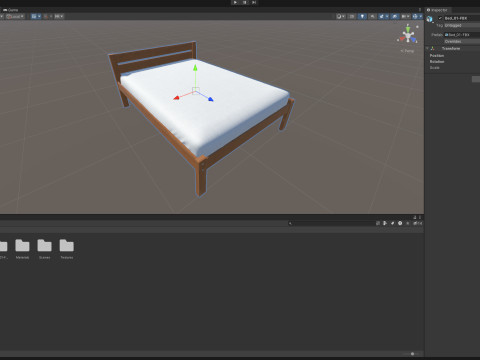Toggle the blue grid visibility icon
The width and height of the screenshot is (480, 360).
pos(34,16)
